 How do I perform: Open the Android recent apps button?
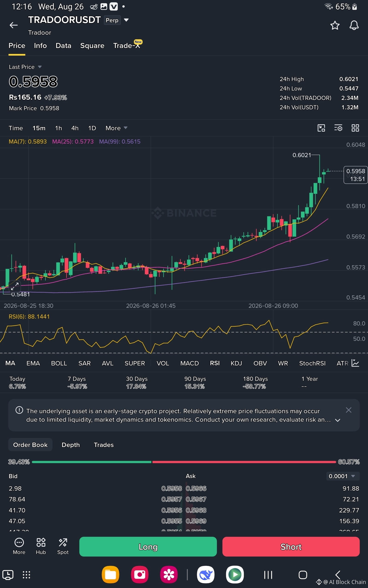tap(268, 575)
